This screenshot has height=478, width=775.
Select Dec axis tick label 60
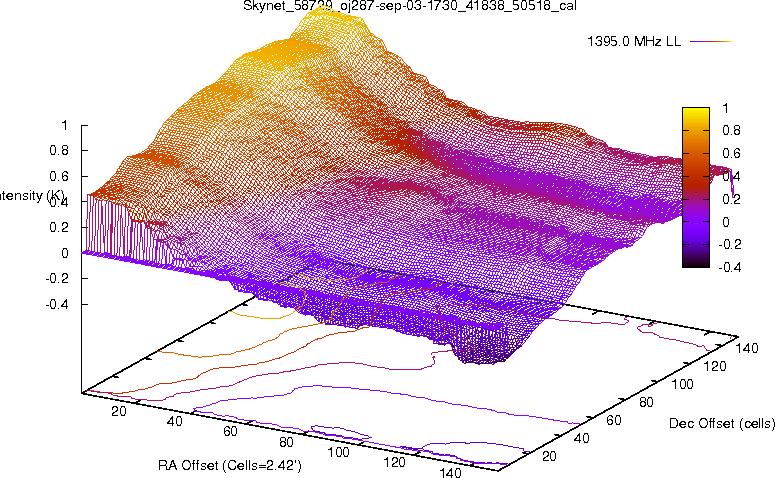(x=614, y=421)
